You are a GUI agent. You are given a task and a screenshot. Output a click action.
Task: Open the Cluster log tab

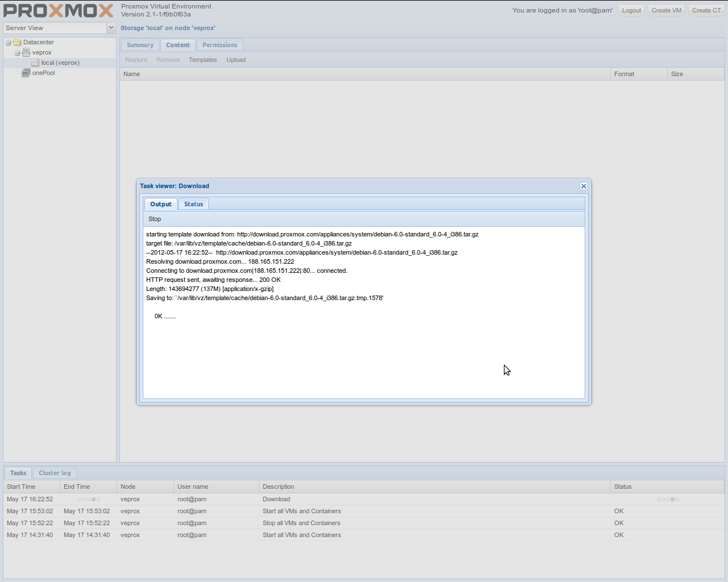click(x=54, y=472)
